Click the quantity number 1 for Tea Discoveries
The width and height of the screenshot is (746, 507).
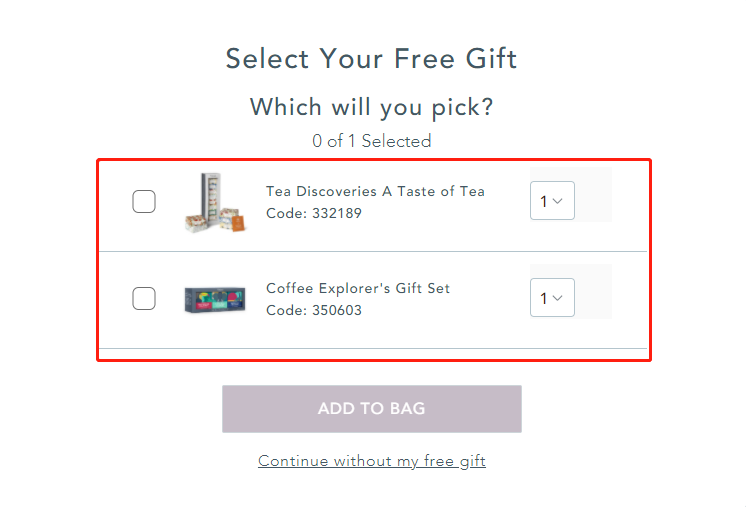click(x=543, y=201)
